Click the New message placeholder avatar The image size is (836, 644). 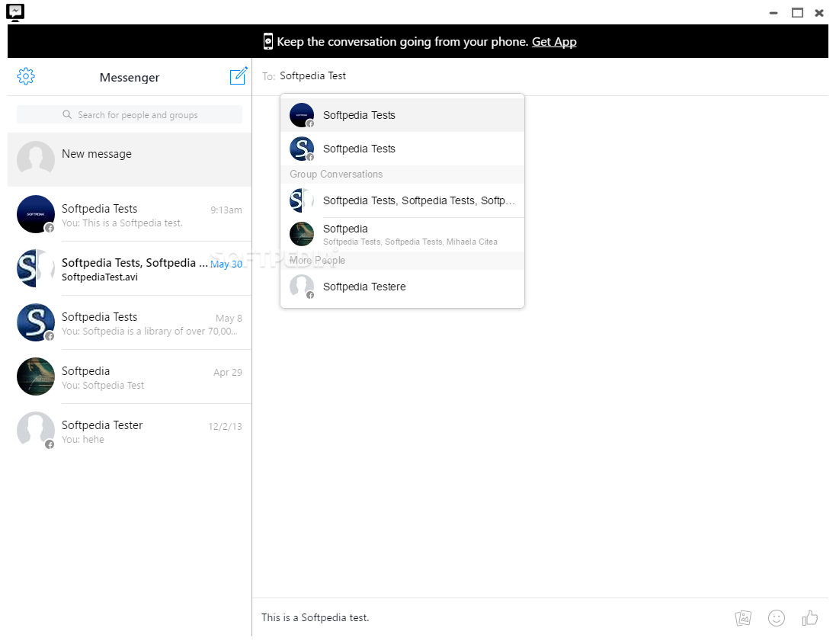coord(36,159)
